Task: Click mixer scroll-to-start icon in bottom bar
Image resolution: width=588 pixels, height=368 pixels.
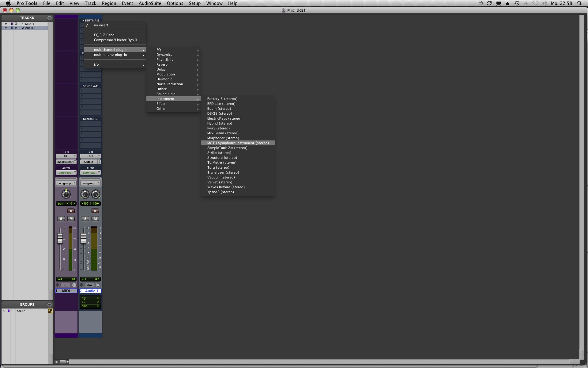Action: click(x=57, y=362)
